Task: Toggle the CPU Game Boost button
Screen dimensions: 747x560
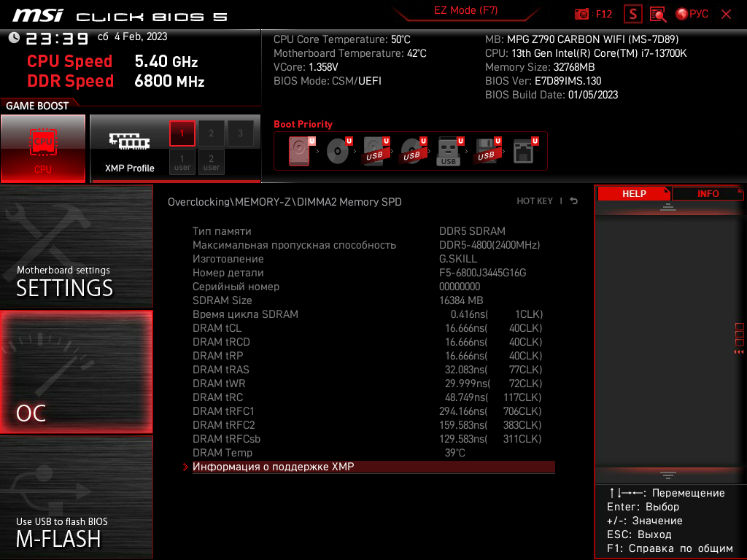Action: click(x=43, y=148)
